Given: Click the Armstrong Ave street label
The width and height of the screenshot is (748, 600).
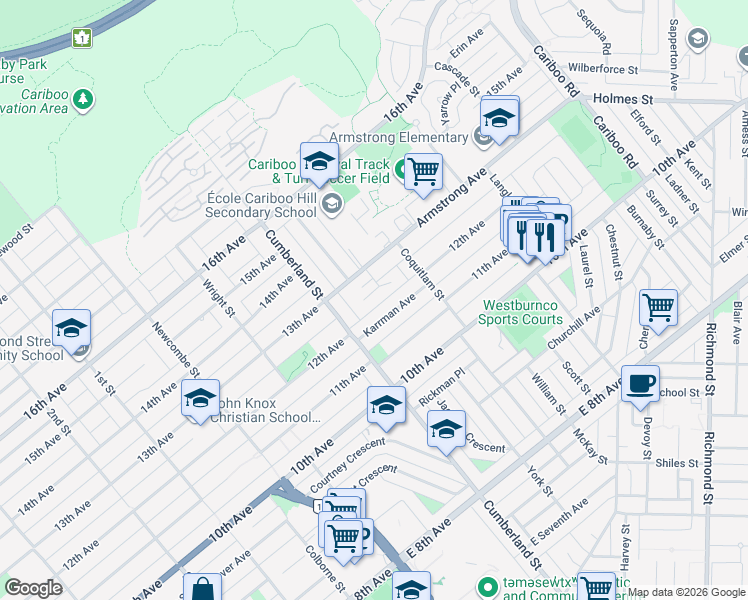Looking at the screenshot, I should coord(451,198).
